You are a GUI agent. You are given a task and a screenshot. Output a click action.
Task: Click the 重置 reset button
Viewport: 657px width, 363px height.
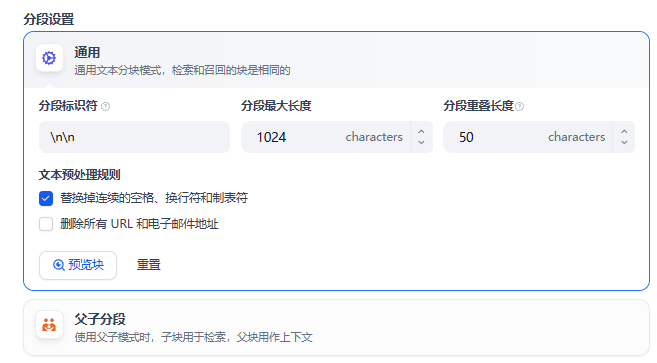[149, 265]
